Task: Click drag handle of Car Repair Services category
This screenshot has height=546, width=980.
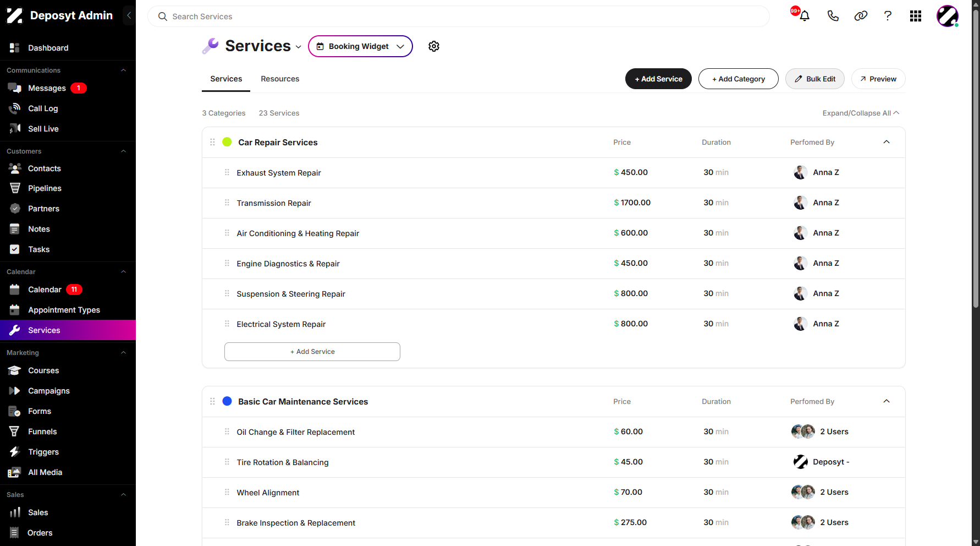Action: point(212,142)
